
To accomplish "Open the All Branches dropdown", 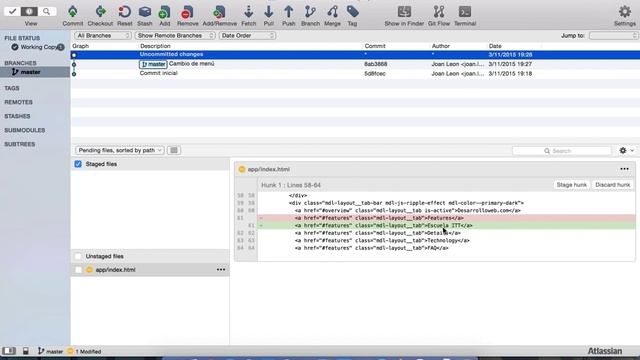I will click(x=103, y=36).
